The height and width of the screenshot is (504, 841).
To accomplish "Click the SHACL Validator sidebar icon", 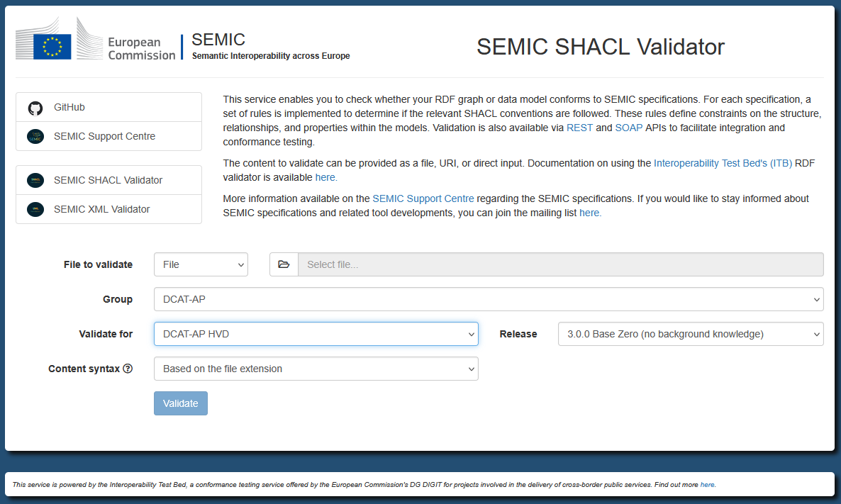I will click(35, 180).
